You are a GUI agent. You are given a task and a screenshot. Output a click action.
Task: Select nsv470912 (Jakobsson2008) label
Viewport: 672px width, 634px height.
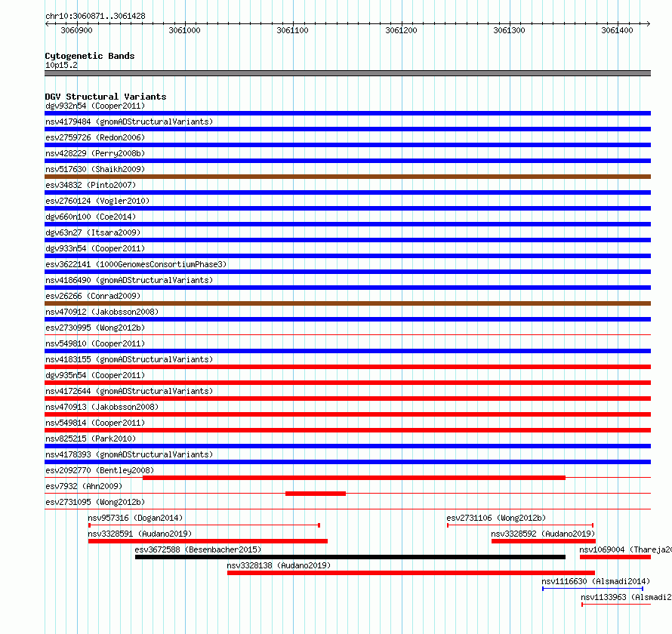102,312
